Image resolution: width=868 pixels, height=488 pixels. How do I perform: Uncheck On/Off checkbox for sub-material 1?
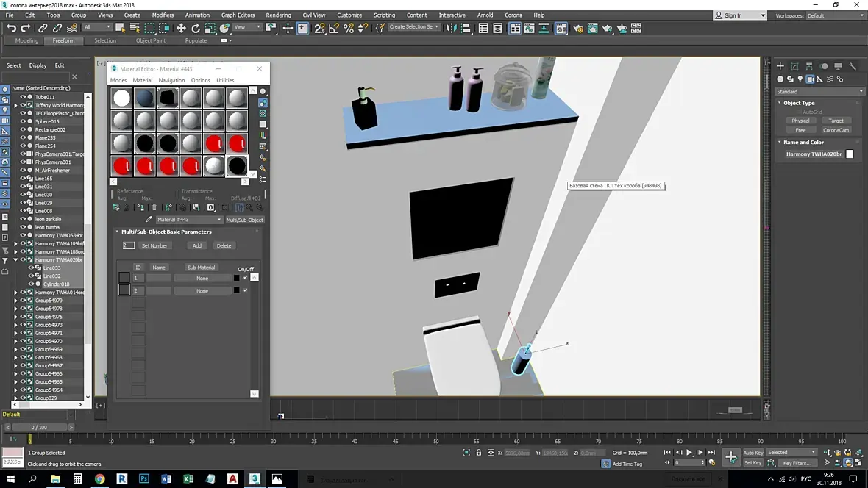point(245,278)
